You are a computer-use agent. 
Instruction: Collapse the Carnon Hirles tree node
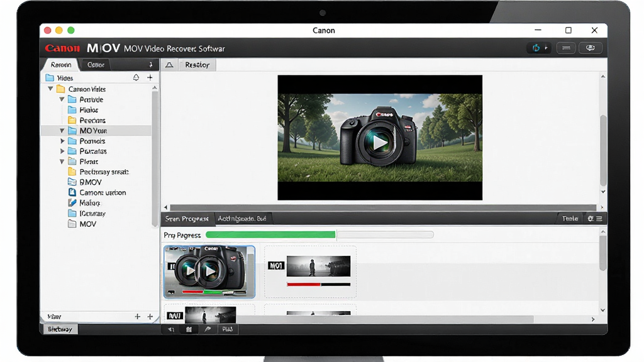pyautogui.click(x=50, y=89)
